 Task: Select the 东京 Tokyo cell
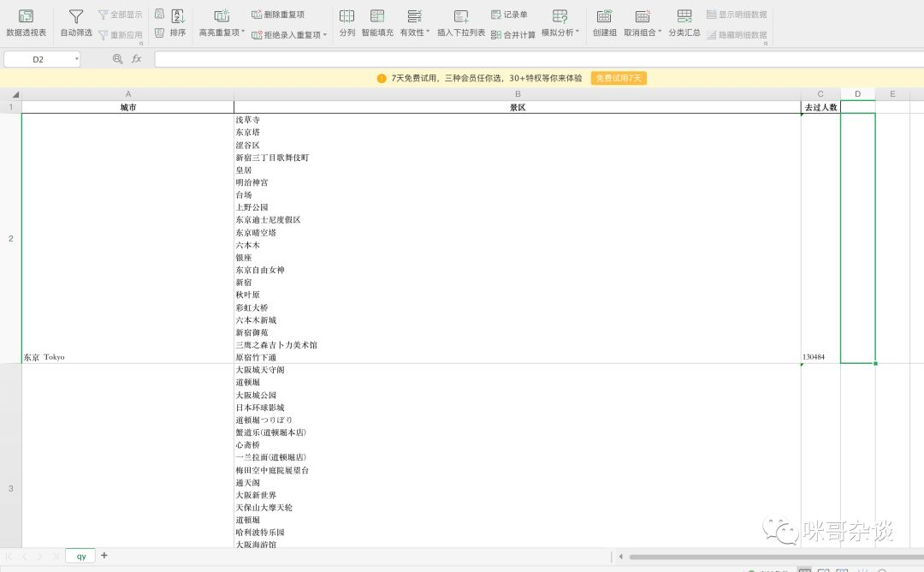tap(127, 238)
